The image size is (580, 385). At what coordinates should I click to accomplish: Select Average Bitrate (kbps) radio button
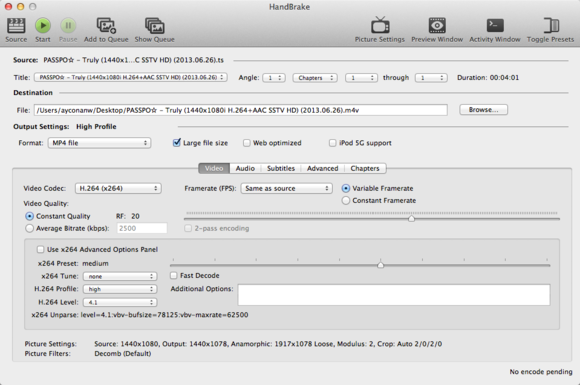29,229
